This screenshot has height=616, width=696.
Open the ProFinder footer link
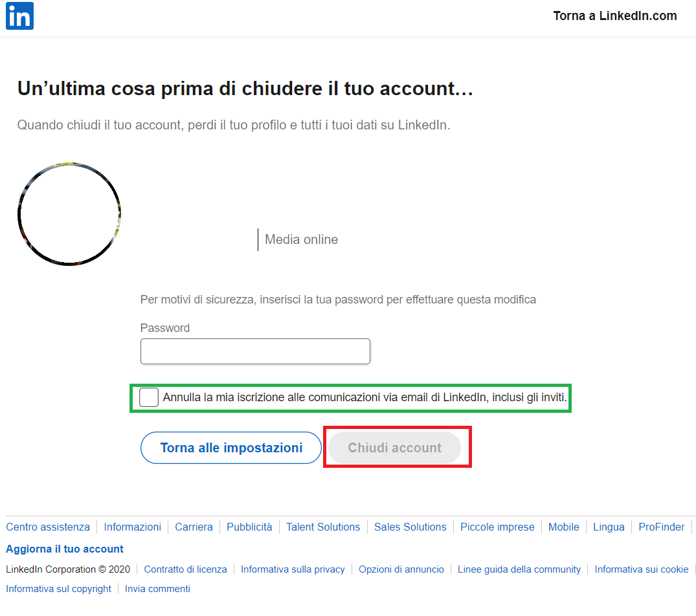pos(661,527)
